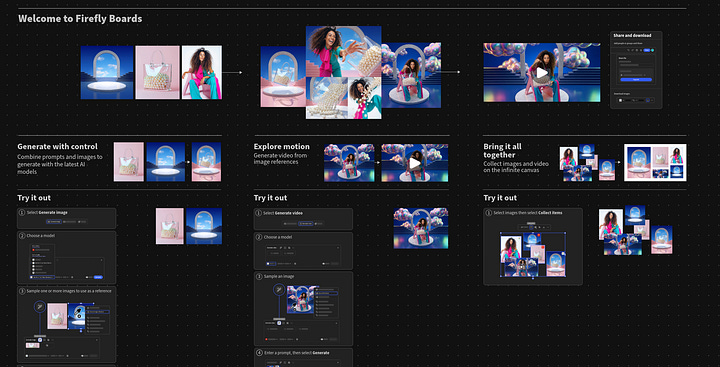Click the blue button in Share and download card

click(636, 79)
